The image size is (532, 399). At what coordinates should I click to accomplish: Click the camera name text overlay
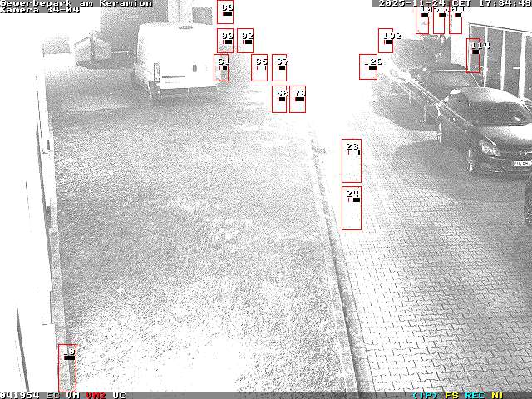(40, 10)
